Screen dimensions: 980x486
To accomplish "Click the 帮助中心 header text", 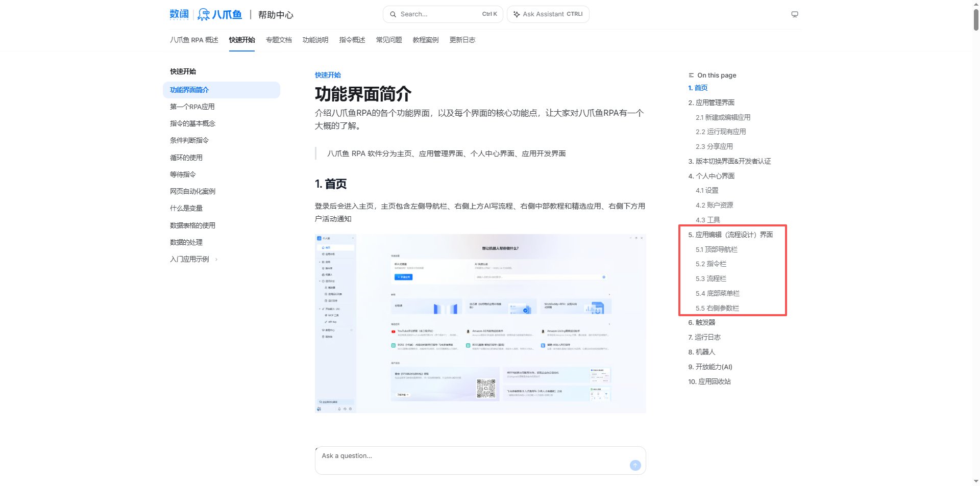I will tap(276, 15).
